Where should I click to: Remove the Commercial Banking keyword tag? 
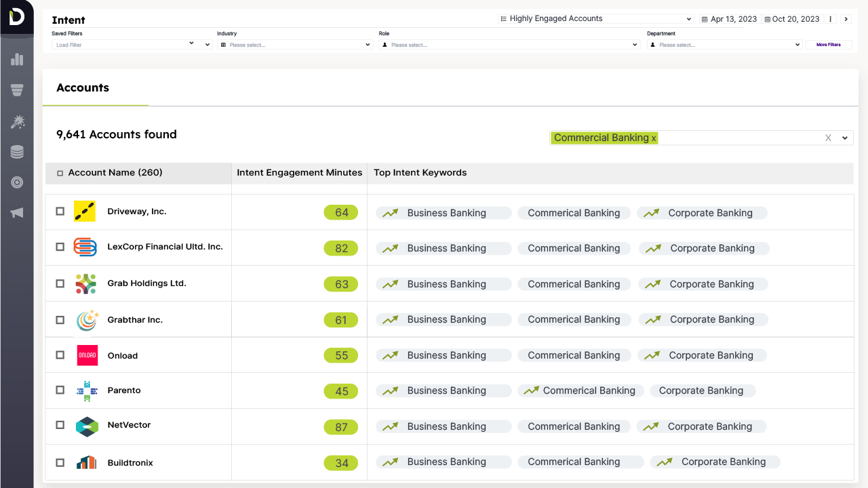pyautogui.click(x=654, y=138)
